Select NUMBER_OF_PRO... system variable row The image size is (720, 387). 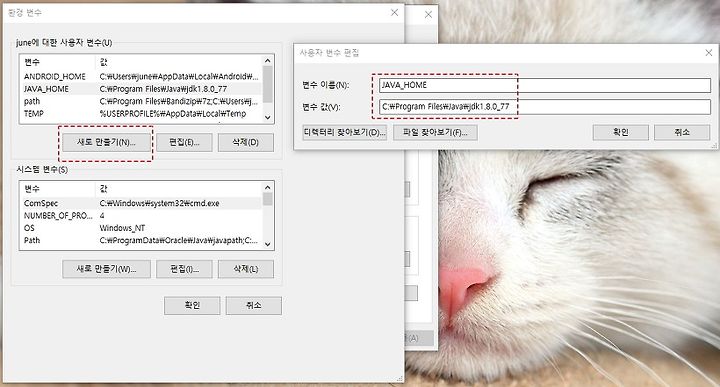(141, 215)
